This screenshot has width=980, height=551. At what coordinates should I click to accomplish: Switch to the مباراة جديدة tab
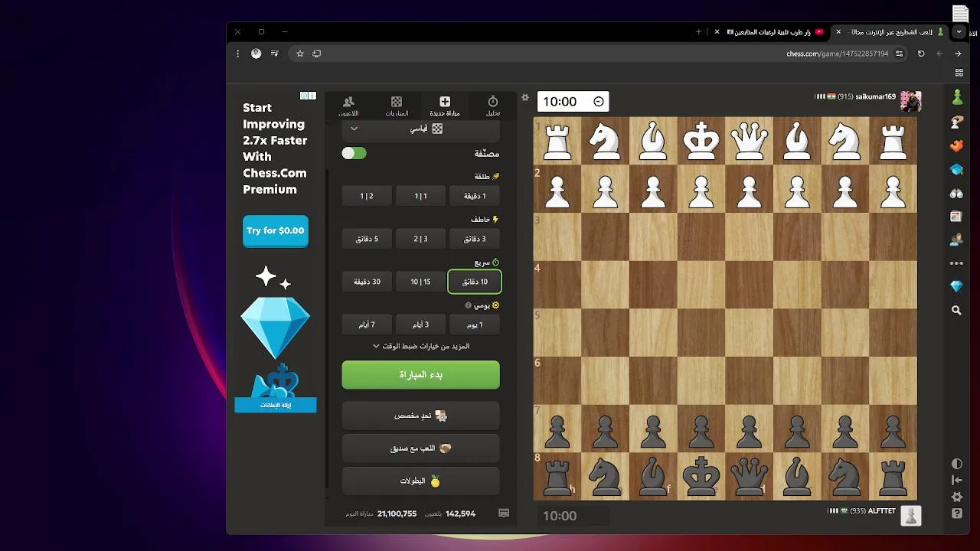click(x=445, y=106)
